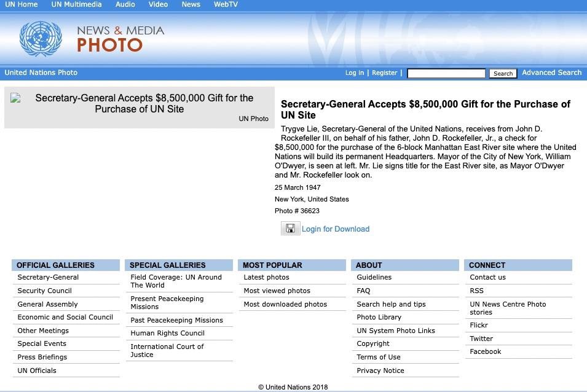Screen dimensions: 587x392
Task: Go to Audio section in top bar
Action: (x=125, y=4)
